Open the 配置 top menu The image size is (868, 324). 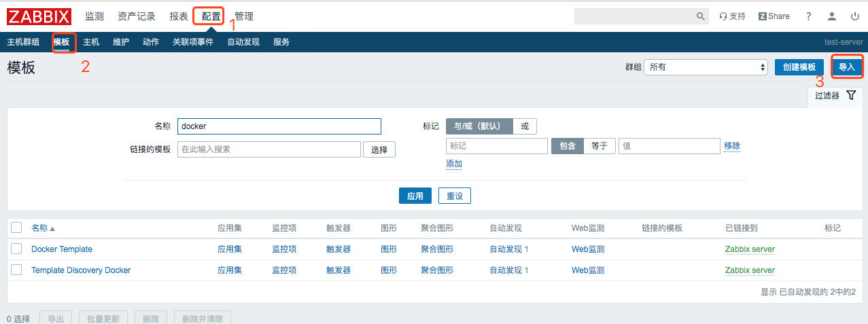211,16
